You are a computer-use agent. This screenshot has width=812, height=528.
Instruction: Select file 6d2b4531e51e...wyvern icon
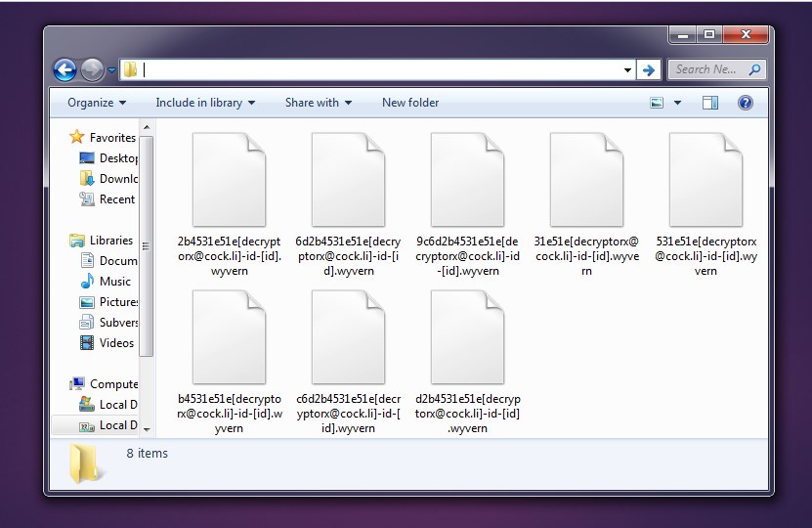pyautogui.click(x=348, y=180)
